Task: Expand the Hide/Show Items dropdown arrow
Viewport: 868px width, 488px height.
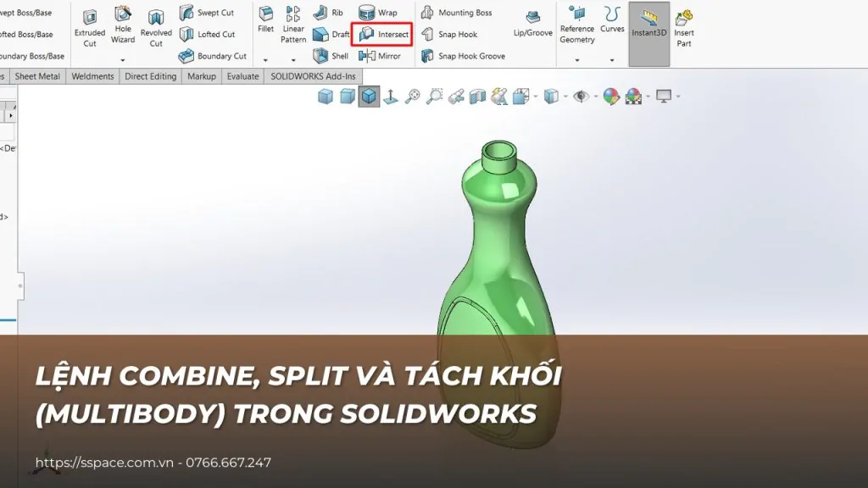Action: (596, 97)
